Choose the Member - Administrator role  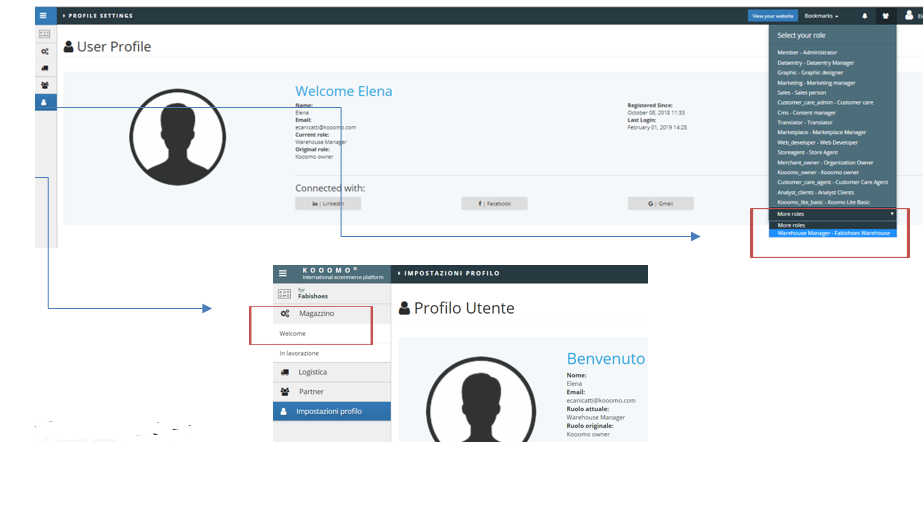pyautogui.click(x=806, y=52)
